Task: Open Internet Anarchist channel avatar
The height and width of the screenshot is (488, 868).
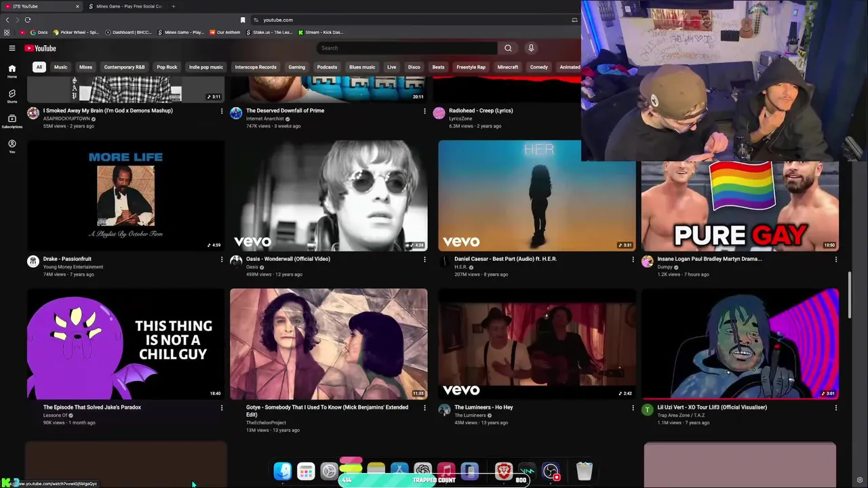Action: click(236, 113)
